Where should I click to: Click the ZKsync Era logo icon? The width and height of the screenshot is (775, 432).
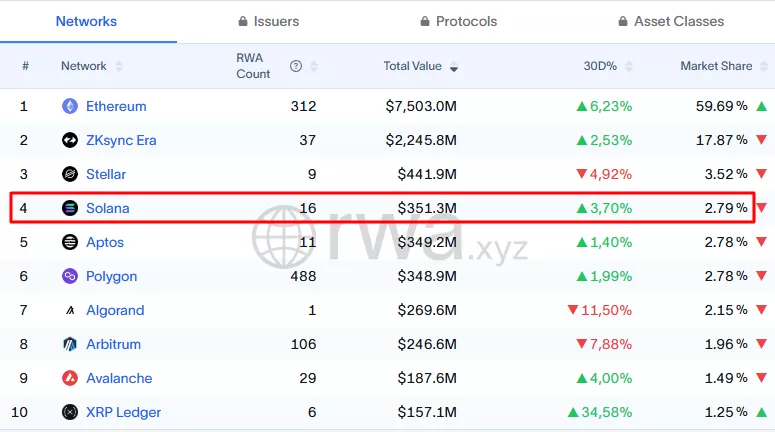pyautogui.click(x=70, y=140)
